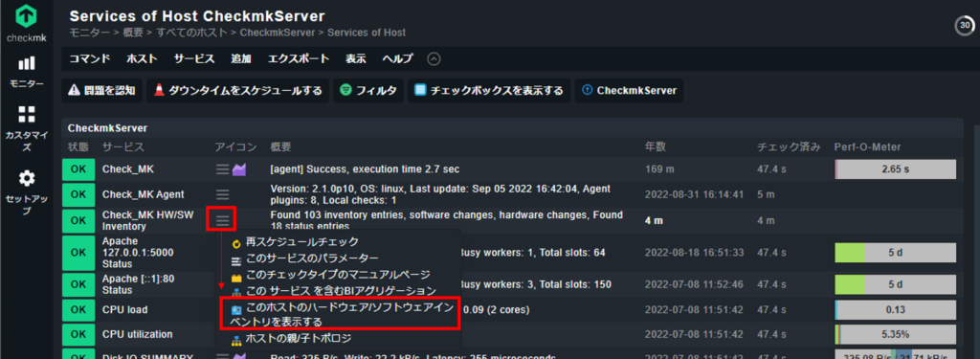Screen dimensions: 980x359
Task: Open the Check_MK HW/SW Inventory service link
Action: coord(148,221)
